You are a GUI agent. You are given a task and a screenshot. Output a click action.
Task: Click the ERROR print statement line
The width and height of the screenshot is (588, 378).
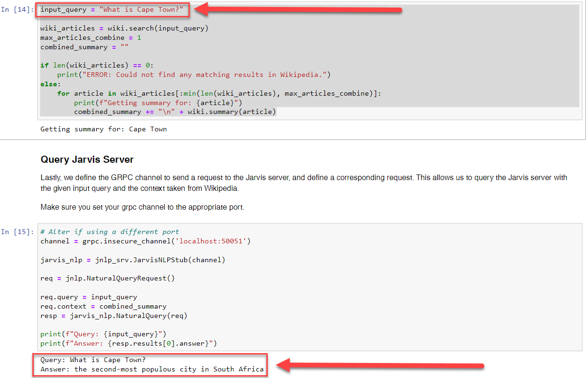(x=194, y=75)
